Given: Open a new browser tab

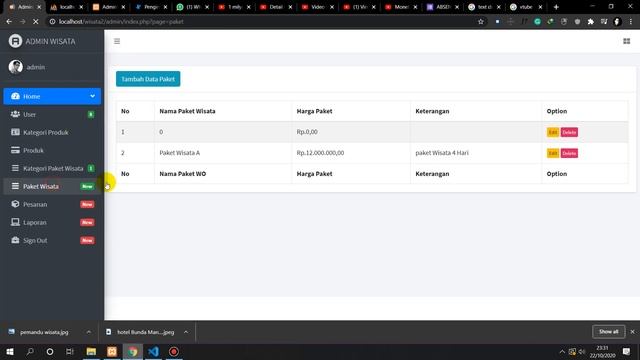Looking at the screenshot, I should (x=556, y=7).
